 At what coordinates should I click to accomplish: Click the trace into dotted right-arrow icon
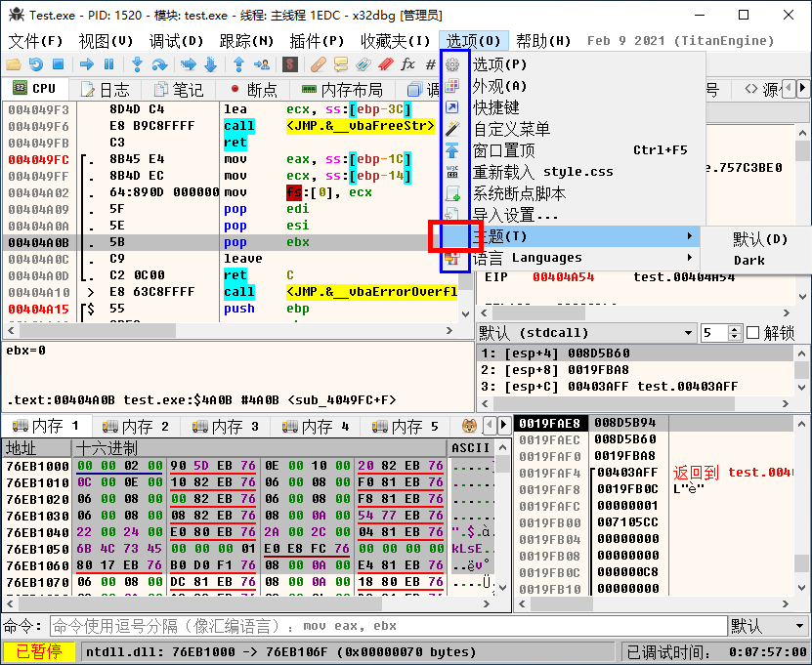(x=188, y=64)
